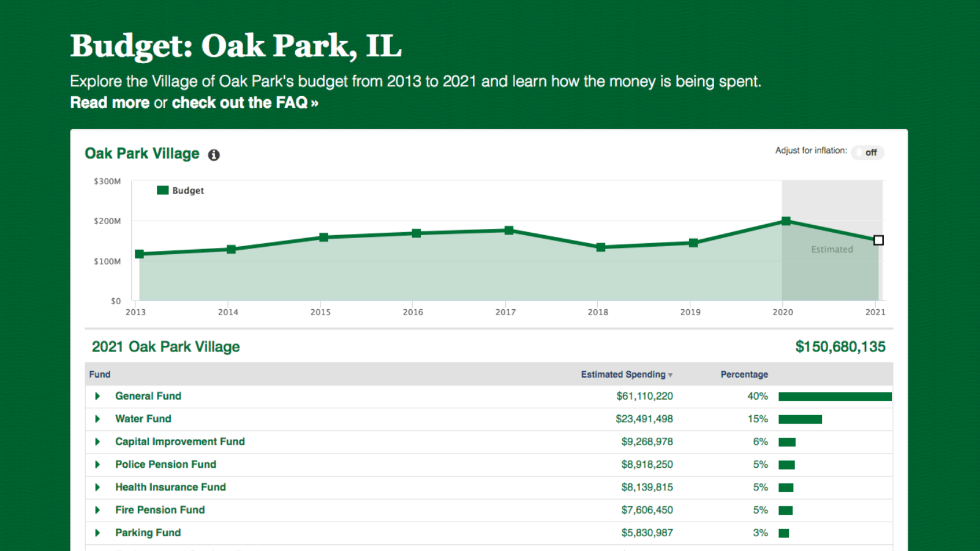Expand the Parking Fund row
Image resolution: width=980 pixels, height=551 pixels.
[x=97, y=533]
